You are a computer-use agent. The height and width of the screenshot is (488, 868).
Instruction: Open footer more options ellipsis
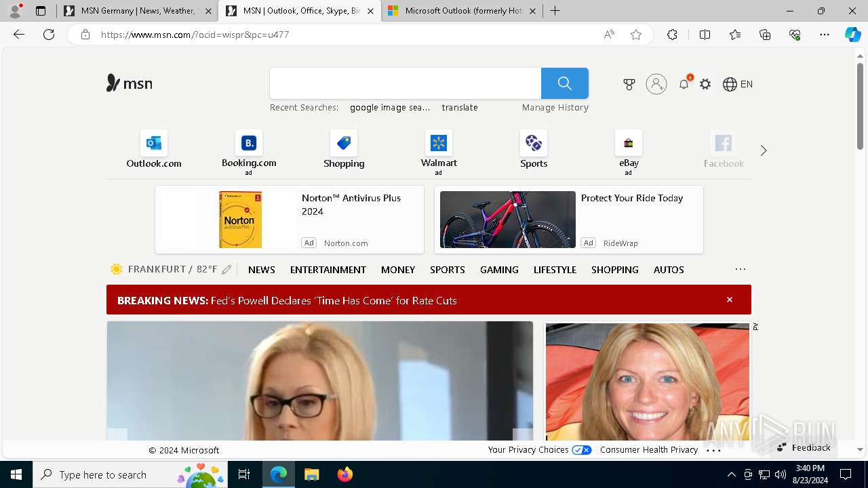pos(713,450)
